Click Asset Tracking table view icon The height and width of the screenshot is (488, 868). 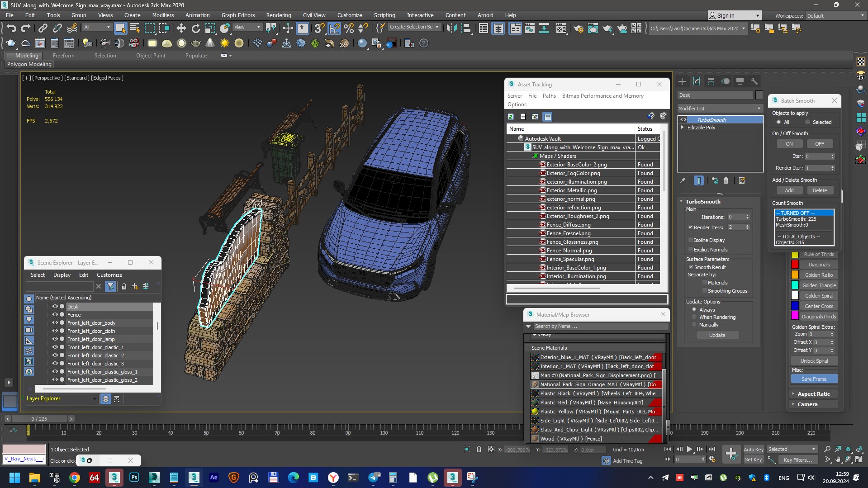(548, 117)
